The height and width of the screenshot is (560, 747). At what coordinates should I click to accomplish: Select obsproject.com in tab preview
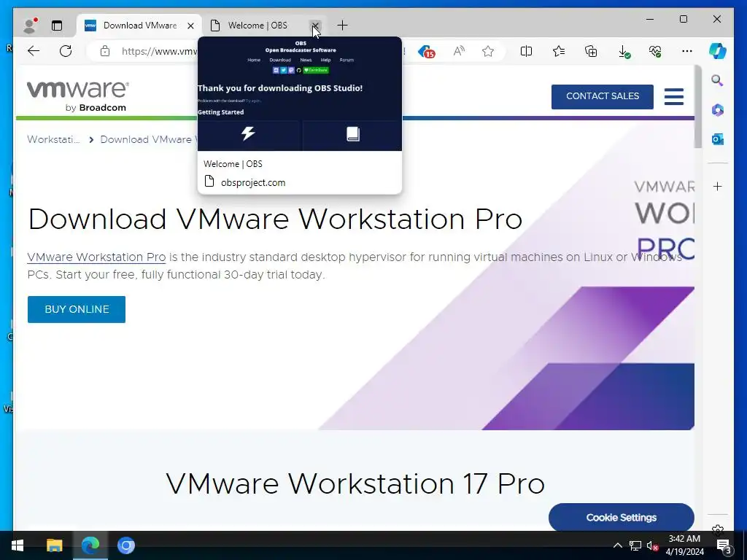pyautogui.click(x=253, y=182)
